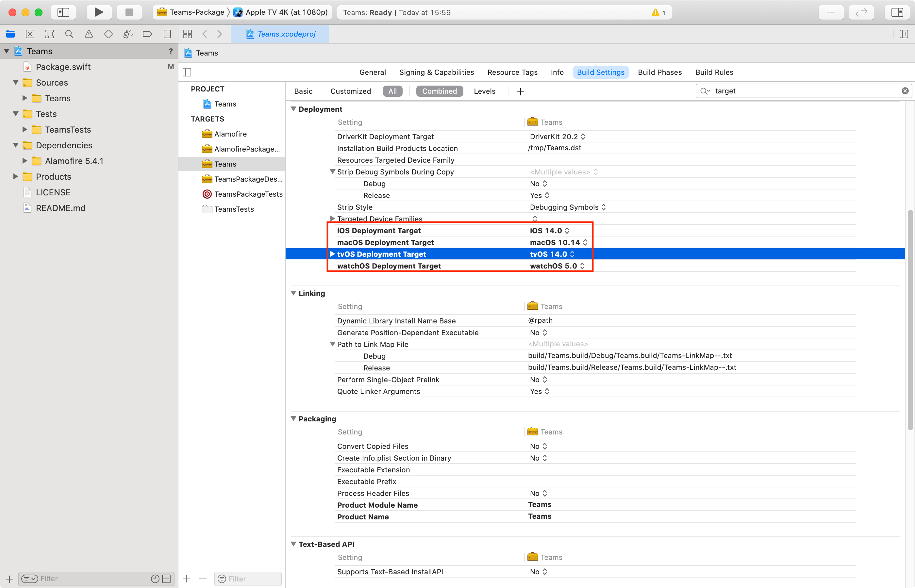
Task: Switch to the Signing & Capabilities tab
Action: 436,72
